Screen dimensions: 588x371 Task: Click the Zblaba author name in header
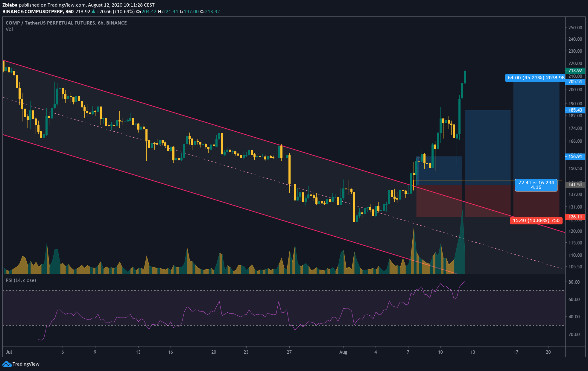pyautogui.click(x=10, y=5)
